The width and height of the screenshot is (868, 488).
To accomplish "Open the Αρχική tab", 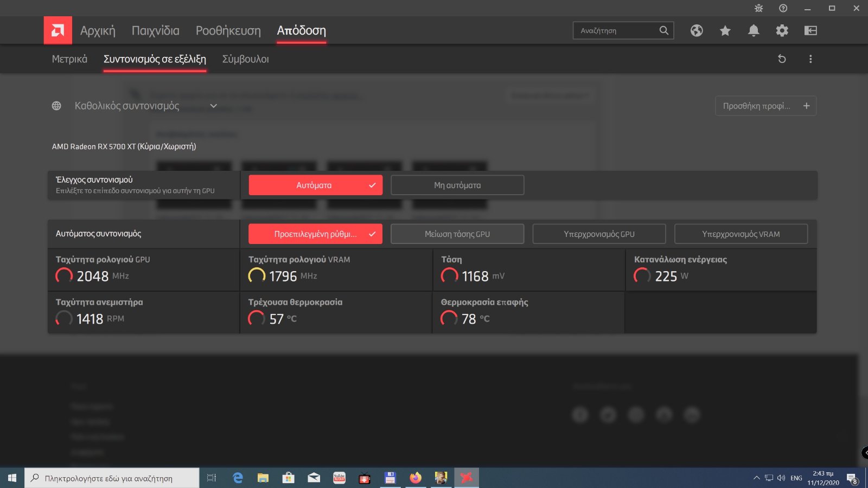I will [x=98, y=31].
